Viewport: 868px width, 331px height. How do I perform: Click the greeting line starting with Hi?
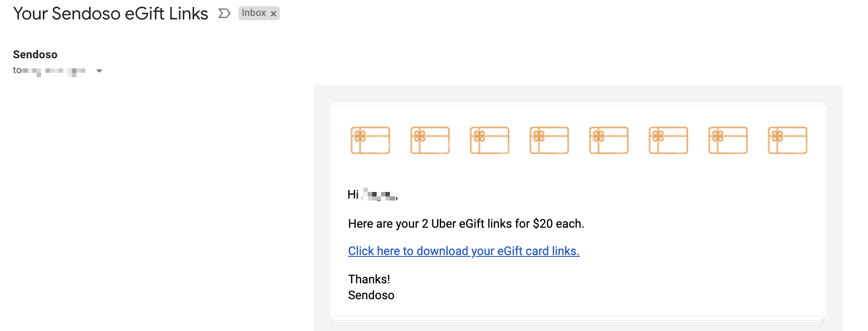pos(373,195)
